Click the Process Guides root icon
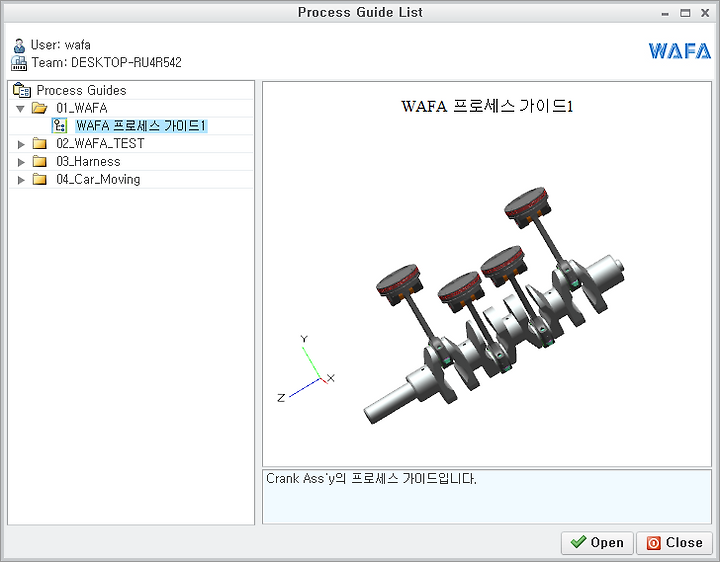Image resolution: width=720 pixels, height=562 pixels. point(22,90)
